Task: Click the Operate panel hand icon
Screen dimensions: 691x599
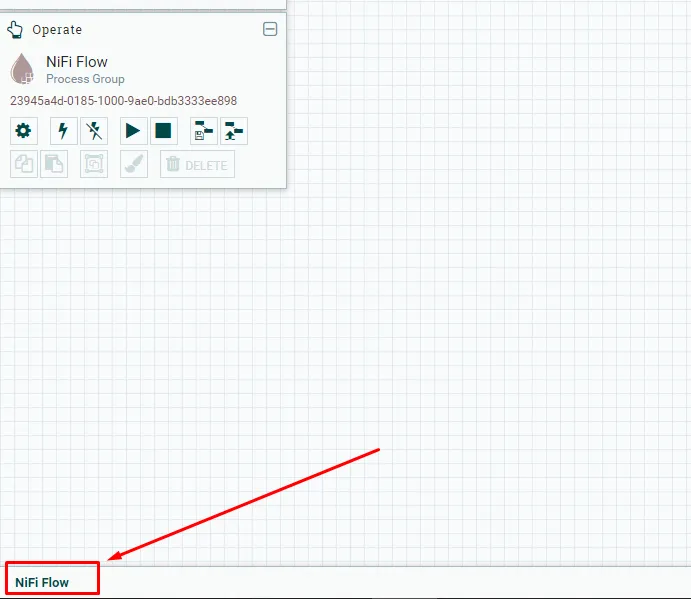Action: click(x=15, y=30)
